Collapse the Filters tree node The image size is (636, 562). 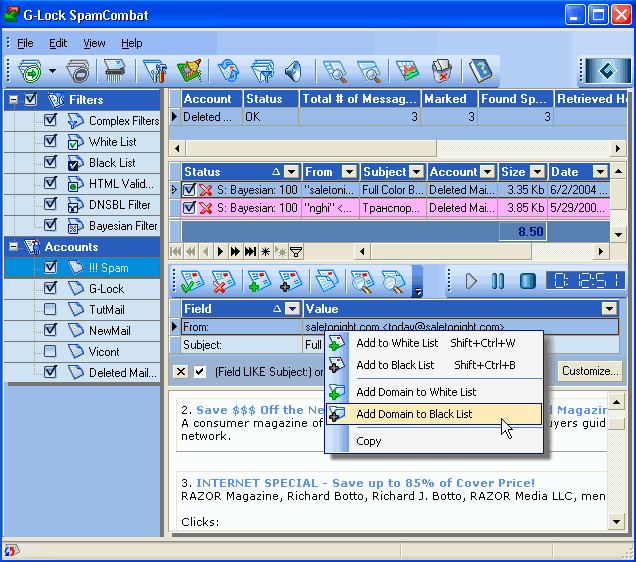[13, 99]
